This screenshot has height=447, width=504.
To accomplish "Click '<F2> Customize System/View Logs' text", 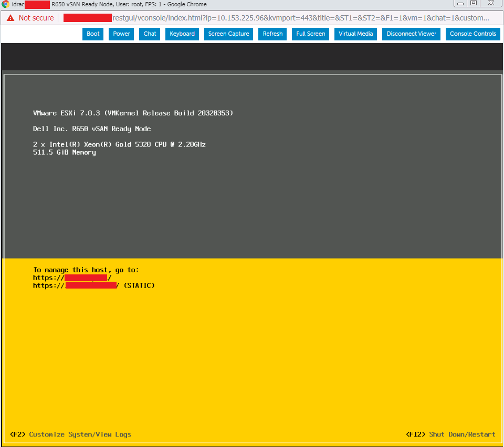I will tap(71, 434).
